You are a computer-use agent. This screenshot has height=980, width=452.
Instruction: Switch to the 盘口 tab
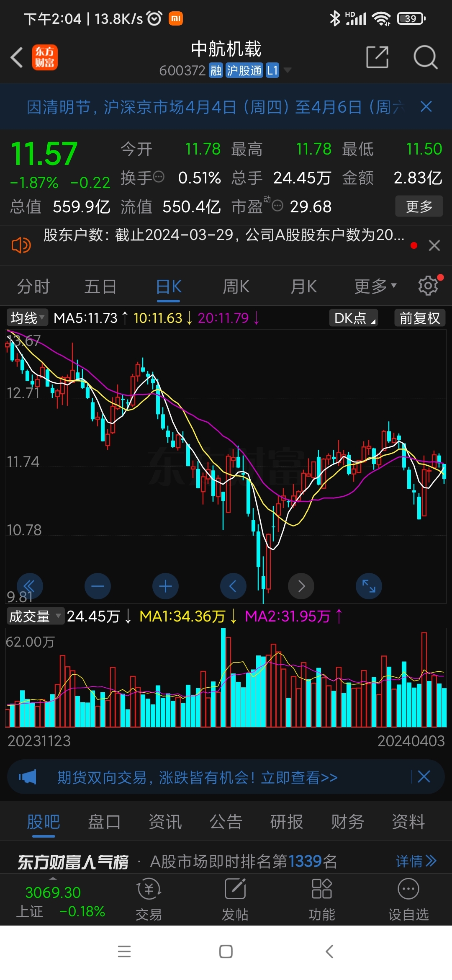pos(105,822)
